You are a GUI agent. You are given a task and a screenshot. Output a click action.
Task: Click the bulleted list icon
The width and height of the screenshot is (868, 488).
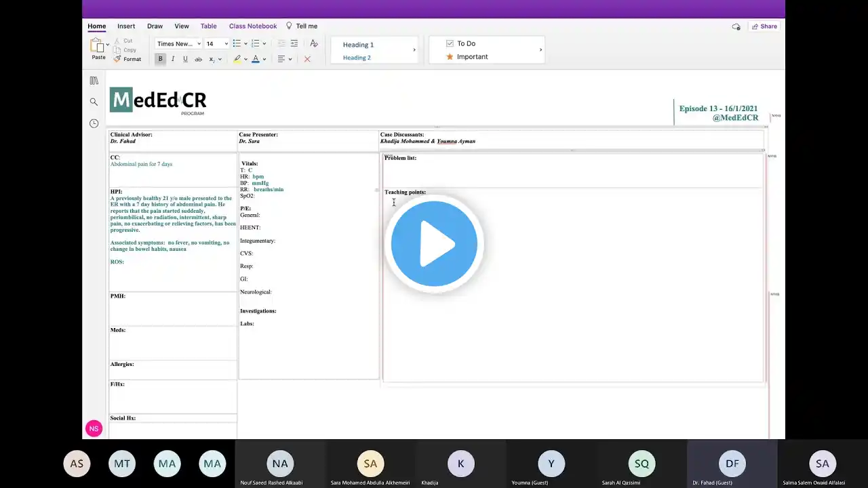pos(237,43)
